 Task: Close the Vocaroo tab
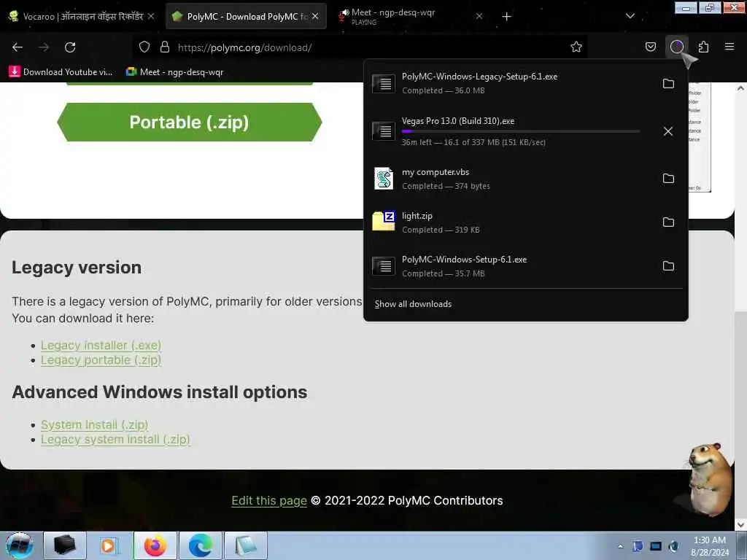pos(150,16)
